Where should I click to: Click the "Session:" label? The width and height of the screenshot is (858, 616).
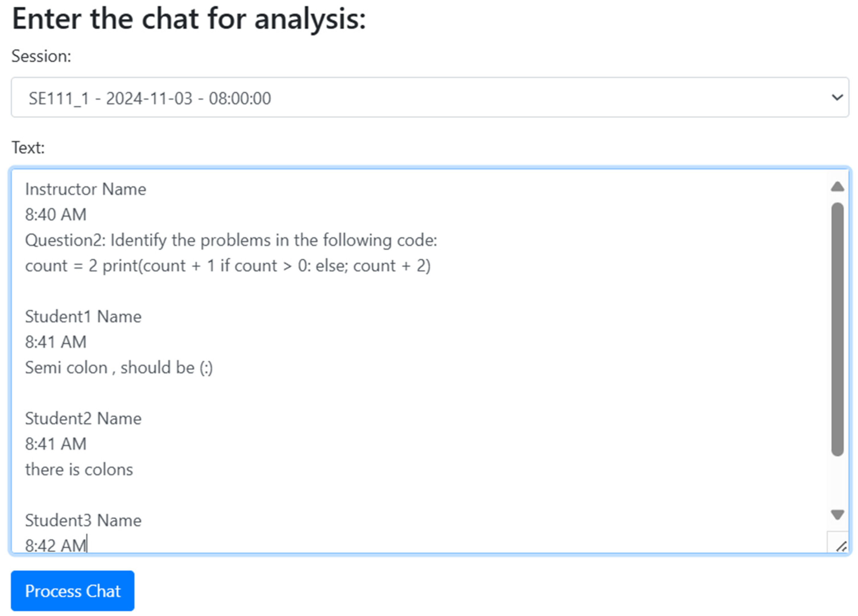pos(41,56)
